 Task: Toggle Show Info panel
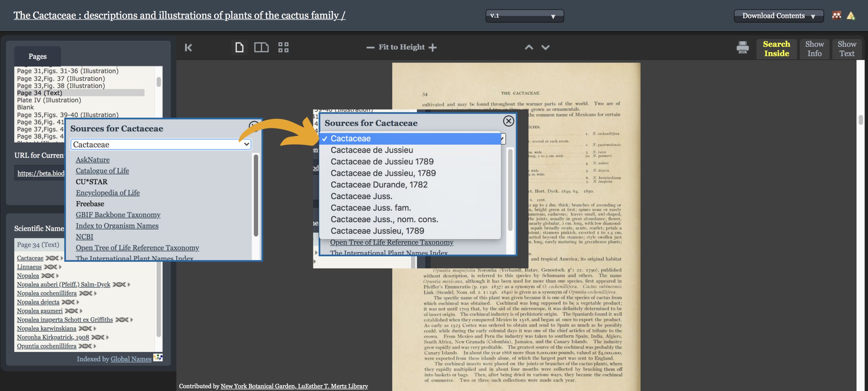[814, 49]
